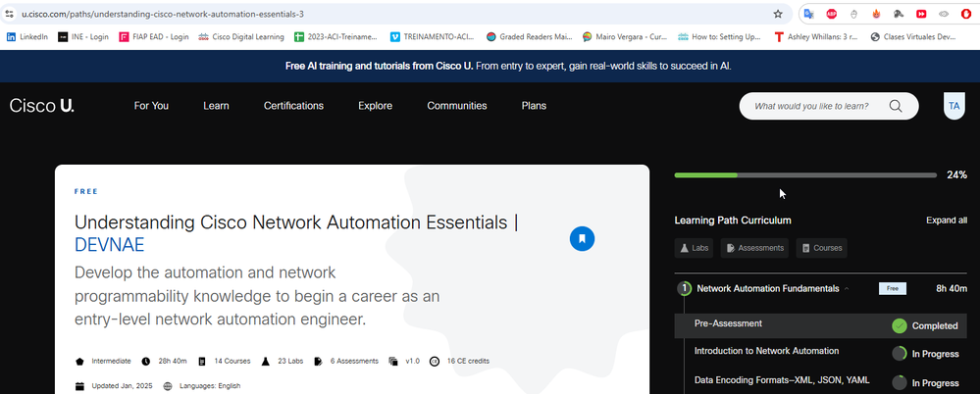Click the red fast-forward extension icon

921,14
